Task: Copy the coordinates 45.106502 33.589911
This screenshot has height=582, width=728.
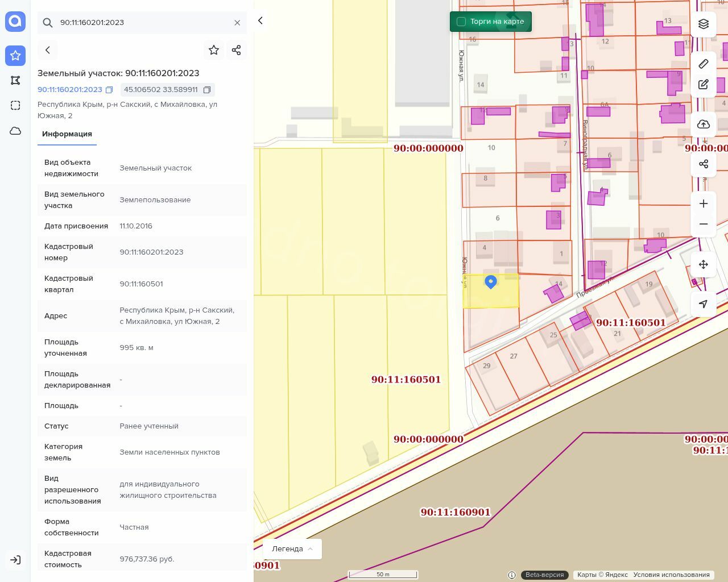Action: tap(207, 90)
